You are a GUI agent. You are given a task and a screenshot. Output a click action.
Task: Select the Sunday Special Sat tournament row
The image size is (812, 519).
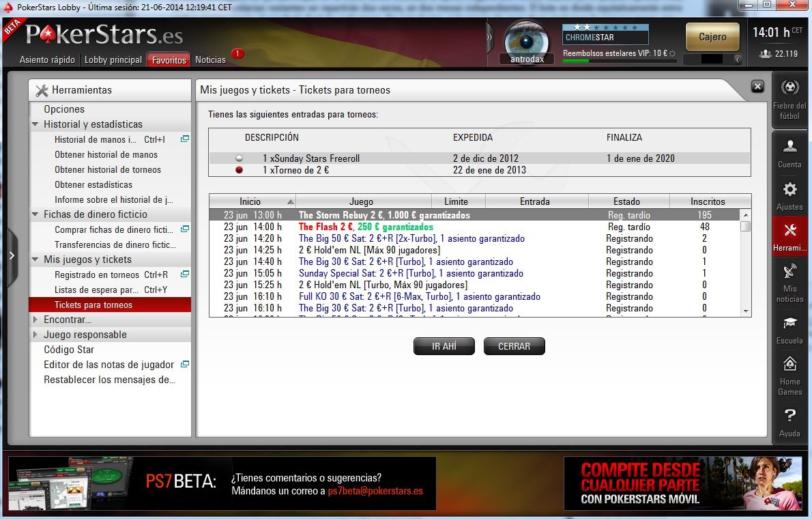pos(474,273)
